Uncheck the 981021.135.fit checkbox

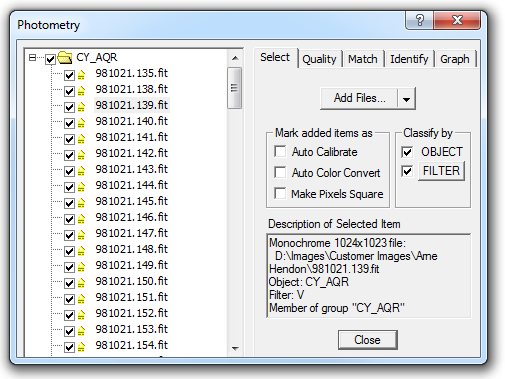tap(69, 75)
